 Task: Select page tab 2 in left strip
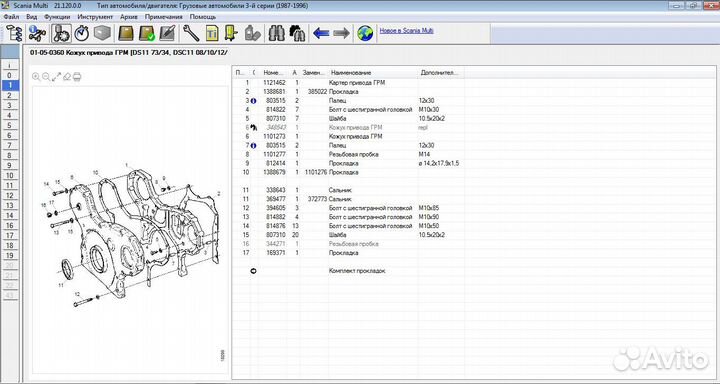click(10, 95)
